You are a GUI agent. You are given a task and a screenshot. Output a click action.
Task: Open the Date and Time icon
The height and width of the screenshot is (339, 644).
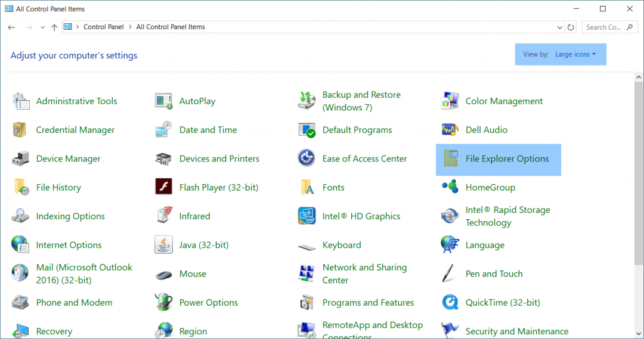(163, 130)
